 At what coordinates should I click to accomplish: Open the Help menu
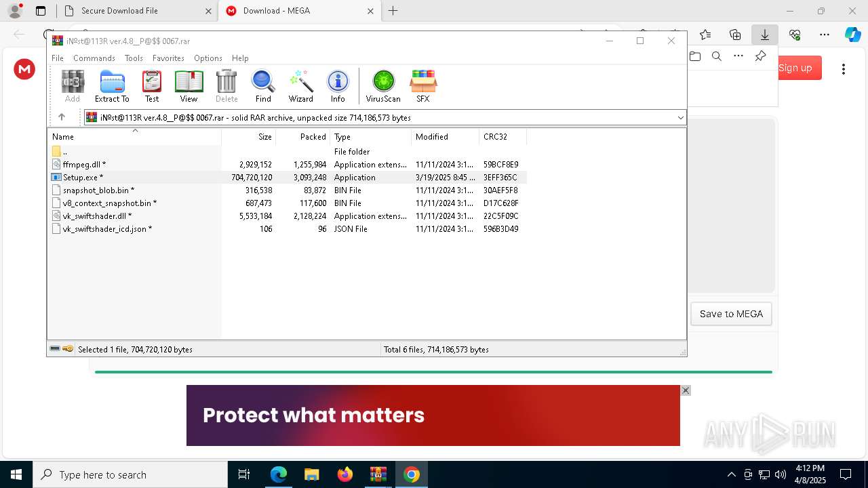pyautogui.click(x=240, y=58)
